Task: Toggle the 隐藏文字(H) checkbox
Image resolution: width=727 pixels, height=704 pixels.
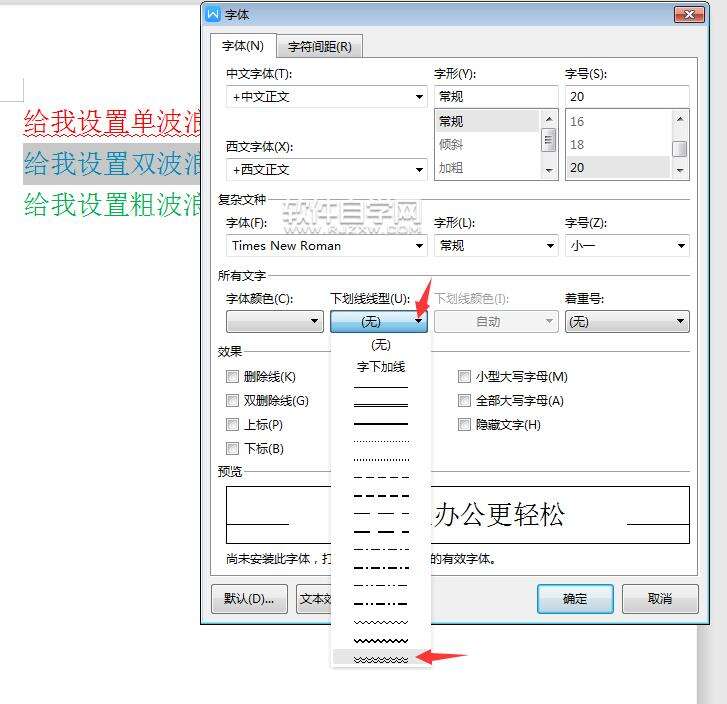Action: coord(464,424)
